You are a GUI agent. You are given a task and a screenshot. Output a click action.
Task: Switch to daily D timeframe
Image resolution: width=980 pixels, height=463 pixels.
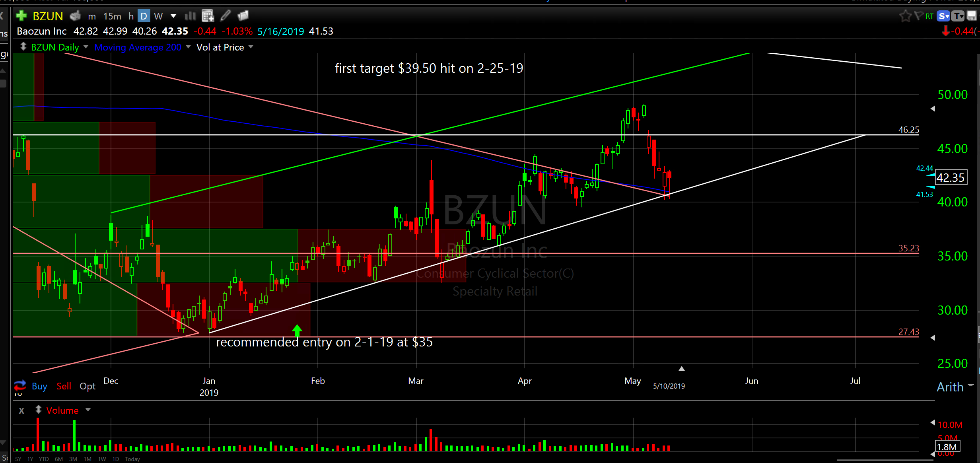click(144, 16)
